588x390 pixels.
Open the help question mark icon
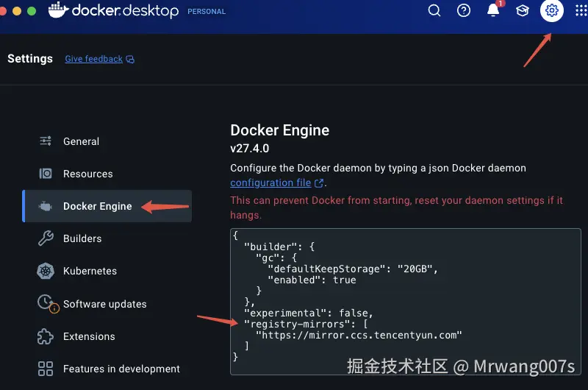tap(464, 10)
